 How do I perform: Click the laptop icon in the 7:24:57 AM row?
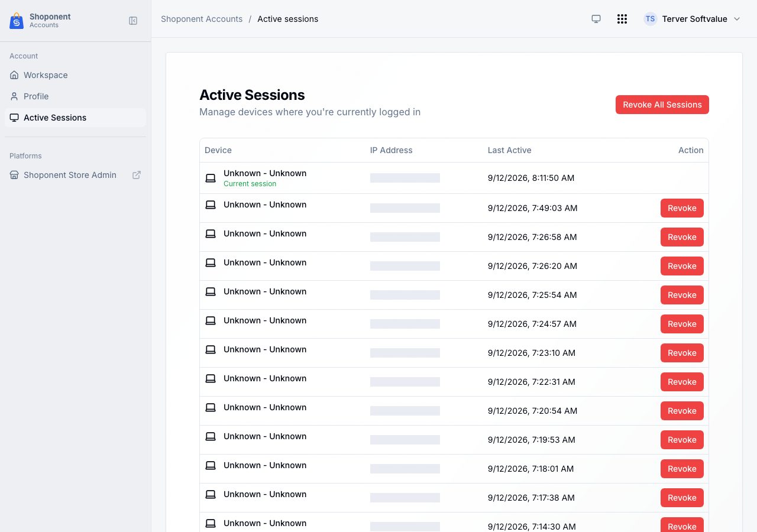click(211, 320)
